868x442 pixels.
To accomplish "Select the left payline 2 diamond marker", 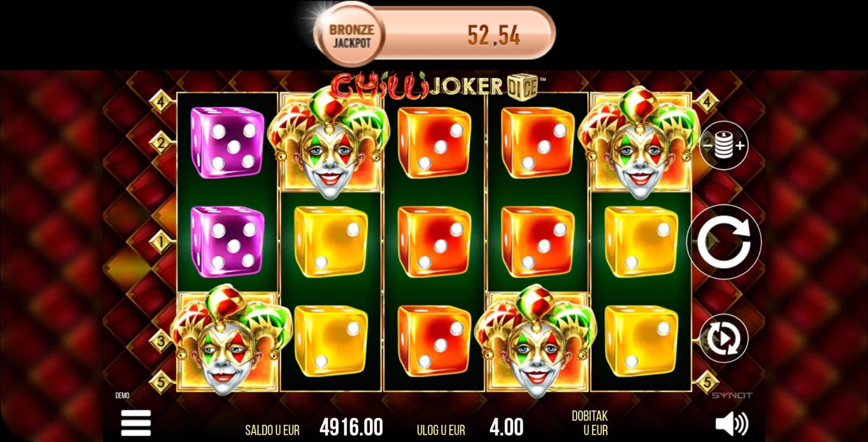I will click(161, 143).
